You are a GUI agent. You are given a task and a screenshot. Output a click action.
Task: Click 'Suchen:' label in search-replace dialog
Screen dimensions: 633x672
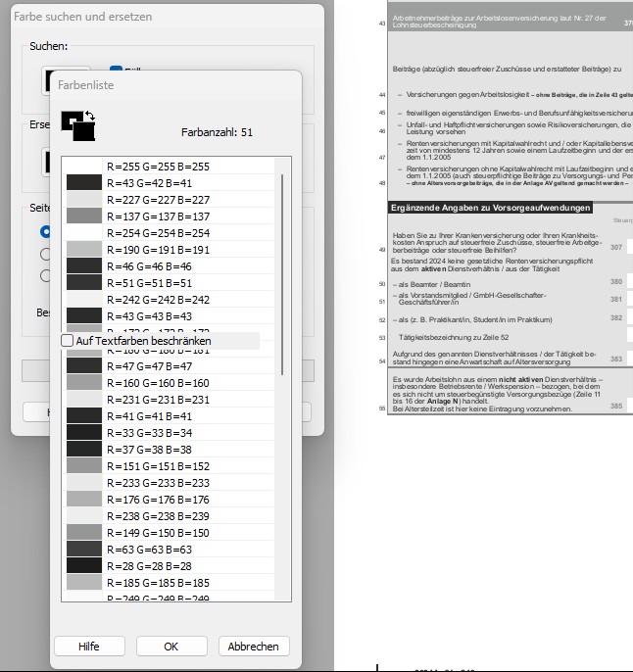(48, 46)
